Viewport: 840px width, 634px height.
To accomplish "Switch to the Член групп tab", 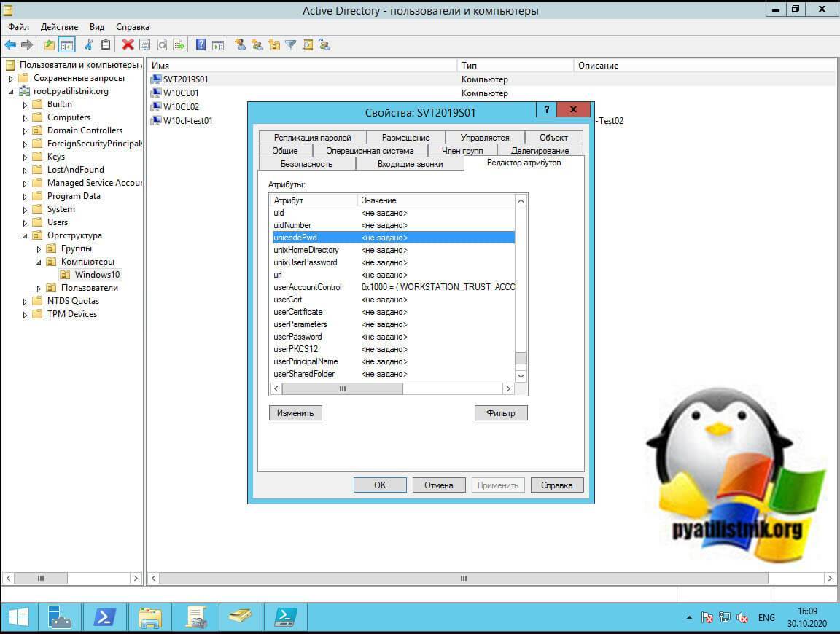I will point(462,151).
